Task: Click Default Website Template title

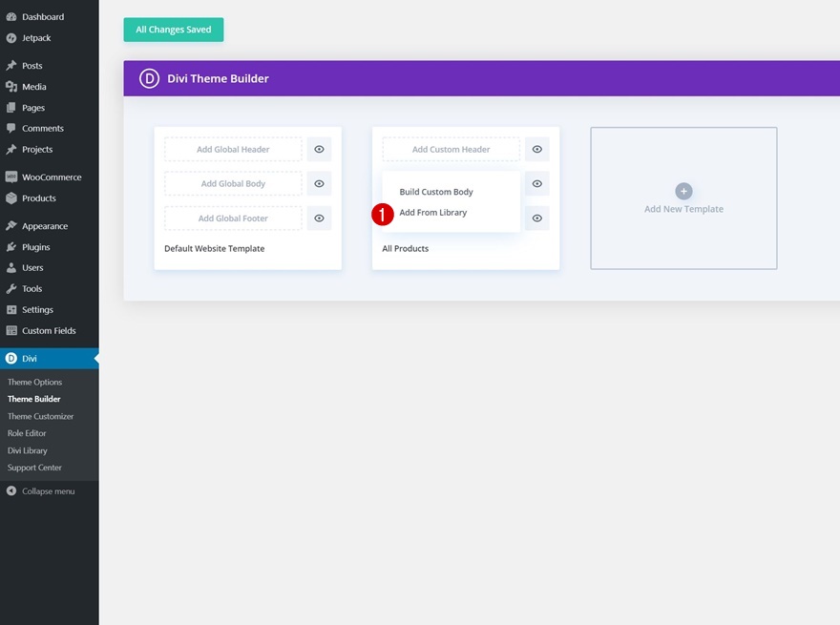Action: click(x=214, y=248)
